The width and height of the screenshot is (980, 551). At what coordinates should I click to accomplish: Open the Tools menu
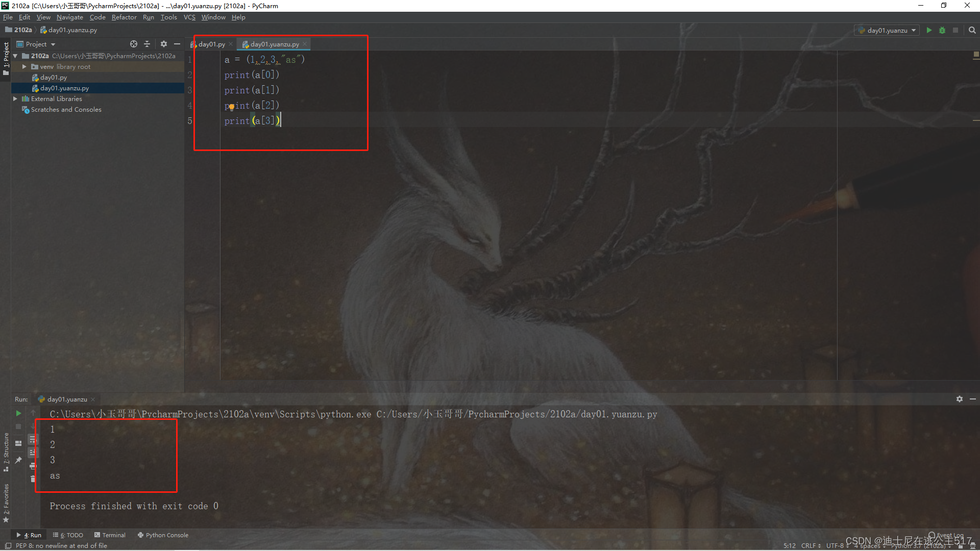tap(168, 17)
